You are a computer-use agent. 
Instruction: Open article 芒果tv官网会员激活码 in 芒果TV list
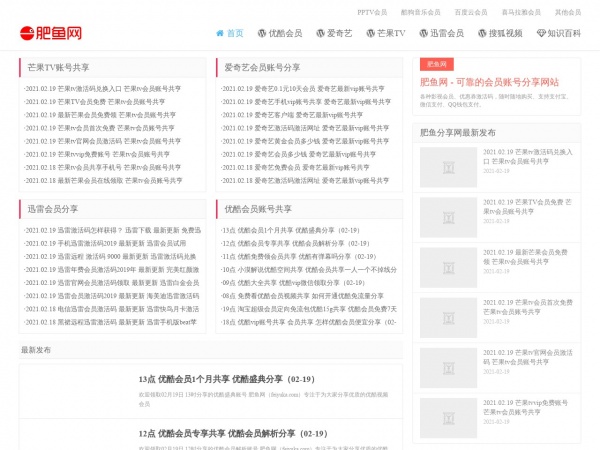click(103, 141)
